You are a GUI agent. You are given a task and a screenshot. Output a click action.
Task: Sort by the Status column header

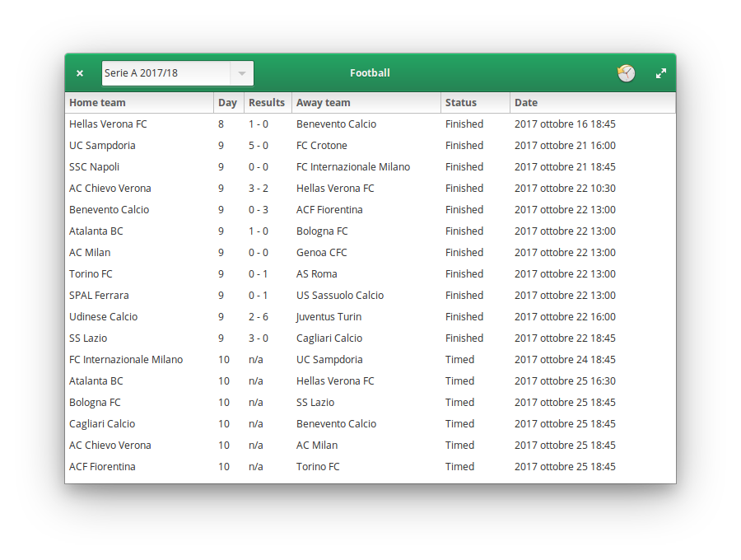475,103
